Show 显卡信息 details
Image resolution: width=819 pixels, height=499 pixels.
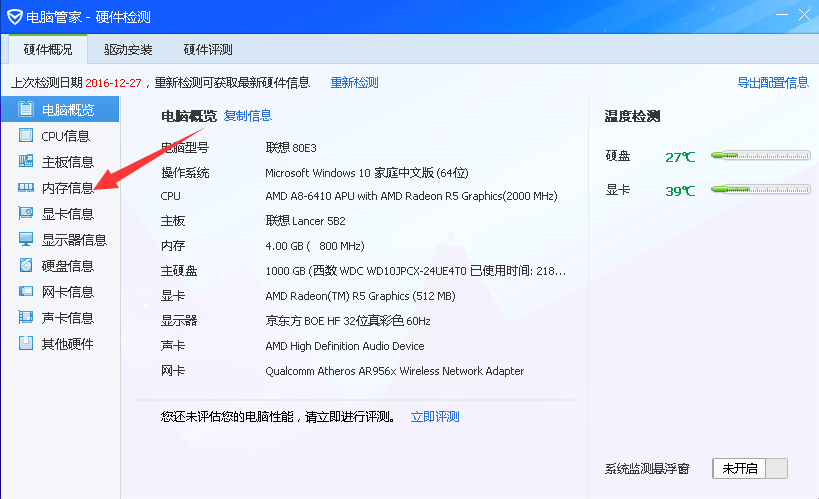click(60, 214)
